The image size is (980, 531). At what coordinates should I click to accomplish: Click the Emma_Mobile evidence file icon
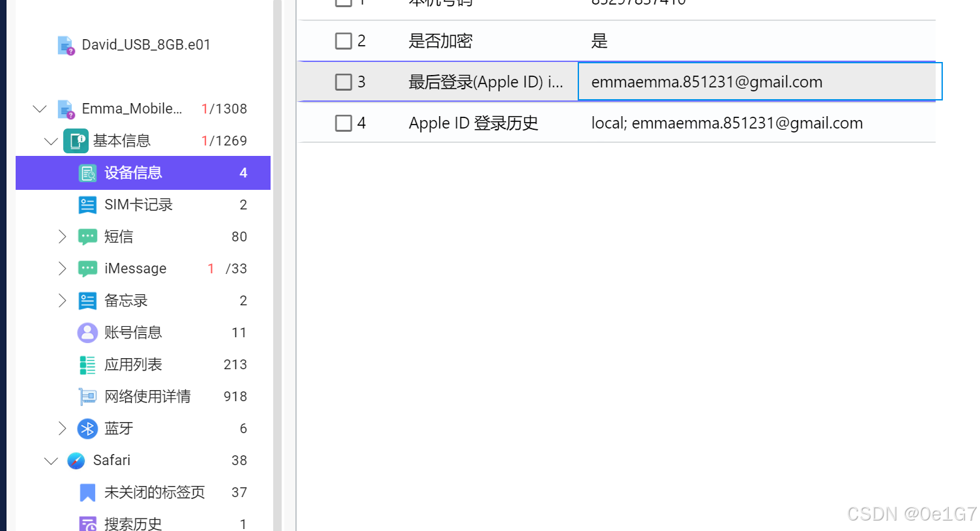tap(66, 109)
